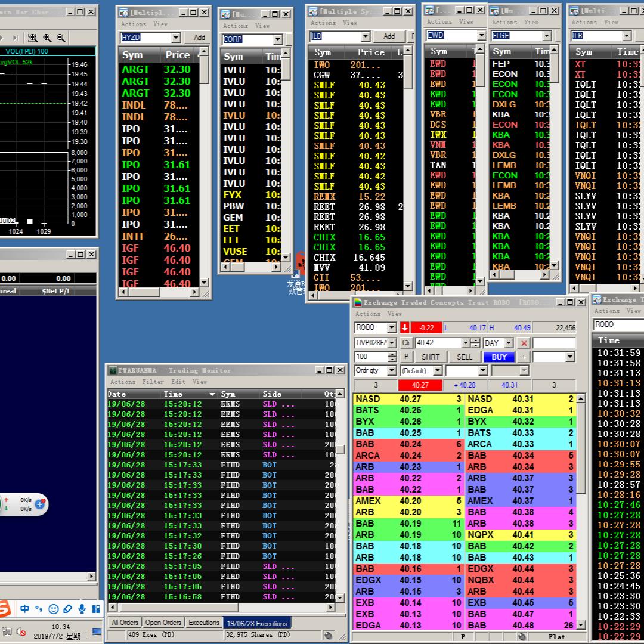Click the zoom-to-region icon on chart toolbar
This screenshot has width=644, height=644.
(x=33, y=38)
